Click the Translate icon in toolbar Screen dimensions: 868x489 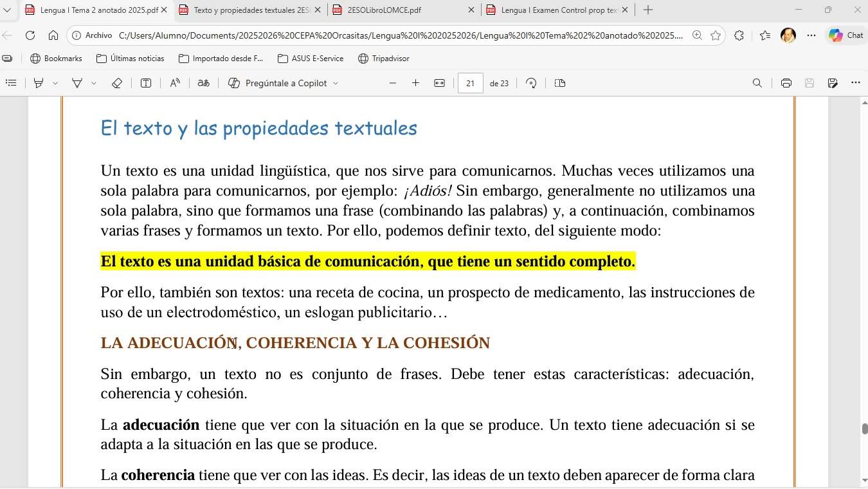tap(203, 83)
